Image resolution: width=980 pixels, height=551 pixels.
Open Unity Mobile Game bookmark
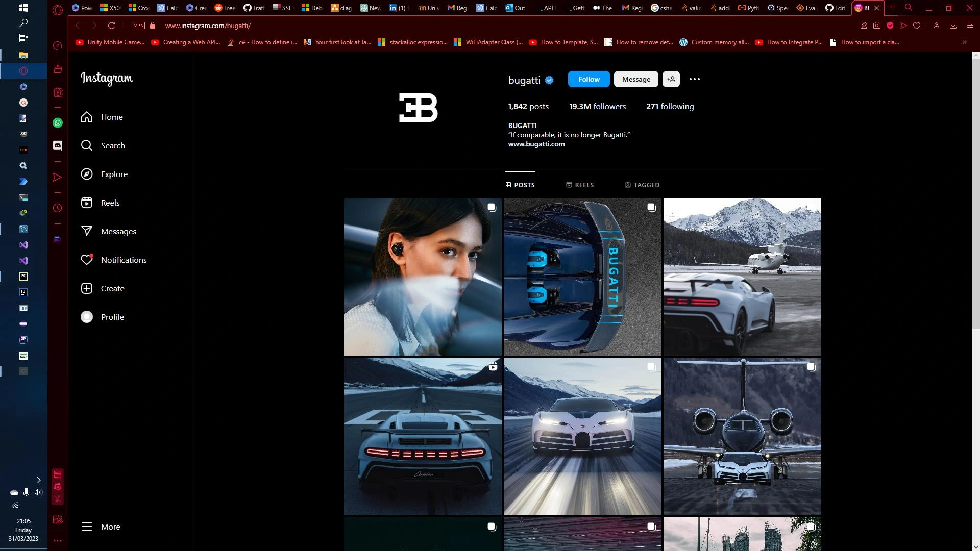tap(110, 42)
